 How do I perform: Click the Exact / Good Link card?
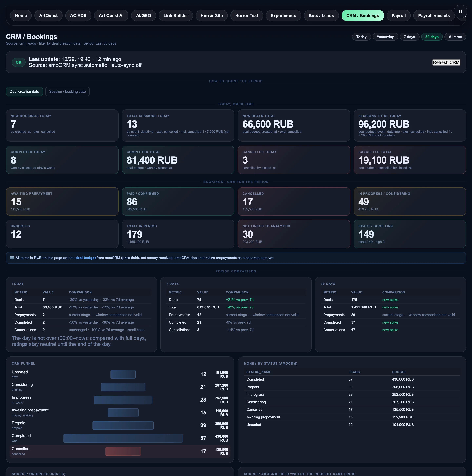point(410,234)
